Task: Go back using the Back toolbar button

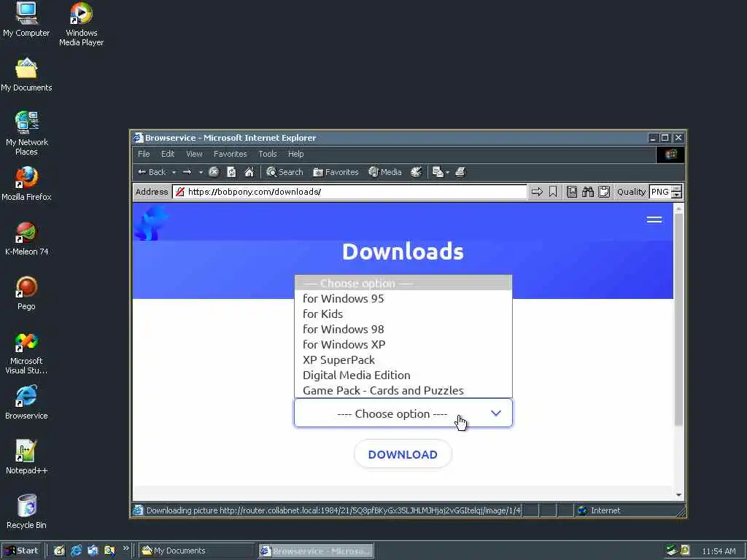Action: 152,172
